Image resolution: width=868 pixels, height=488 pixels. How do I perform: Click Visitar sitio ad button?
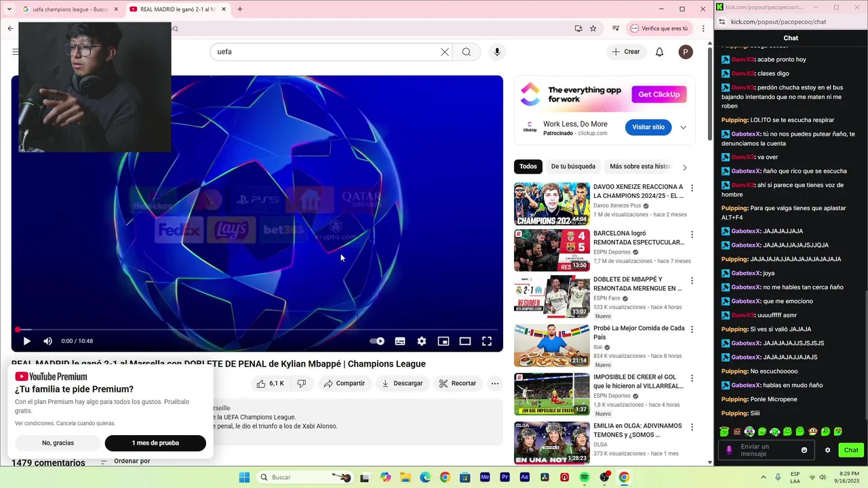click(x=648, y=127)
